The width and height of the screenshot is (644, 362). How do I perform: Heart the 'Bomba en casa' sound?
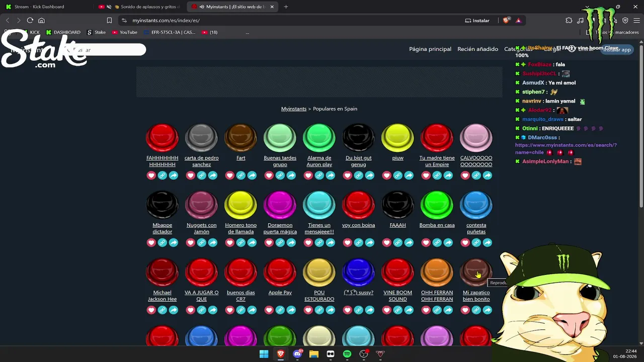click(426, 243)
